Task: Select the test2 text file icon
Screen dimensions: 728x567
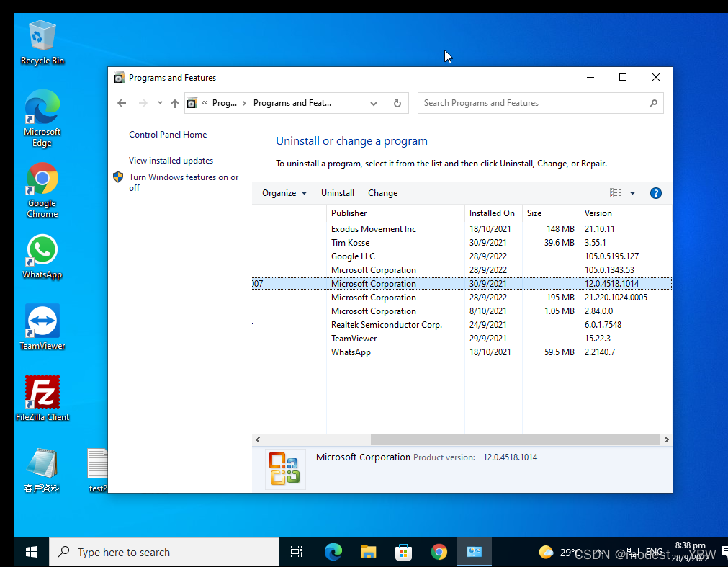Action: pos(97,470)
